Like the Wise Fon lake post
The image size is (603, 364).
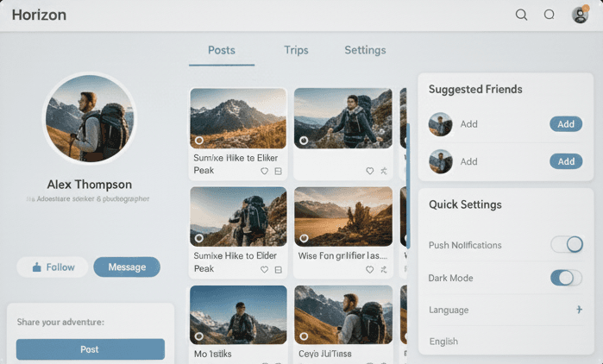coord(370,269)
